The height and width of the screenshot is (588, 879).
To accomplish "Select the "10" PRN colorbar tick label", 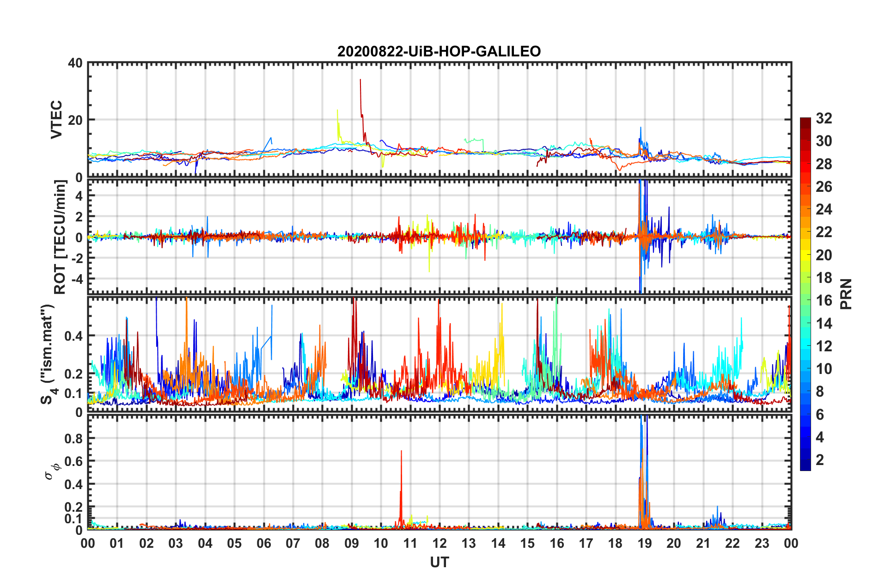I will (824, 369).
